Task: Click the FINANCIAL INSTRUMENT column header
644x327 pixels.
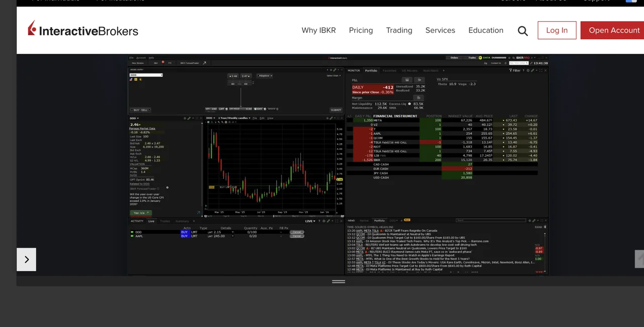Action: coord(395,116)
